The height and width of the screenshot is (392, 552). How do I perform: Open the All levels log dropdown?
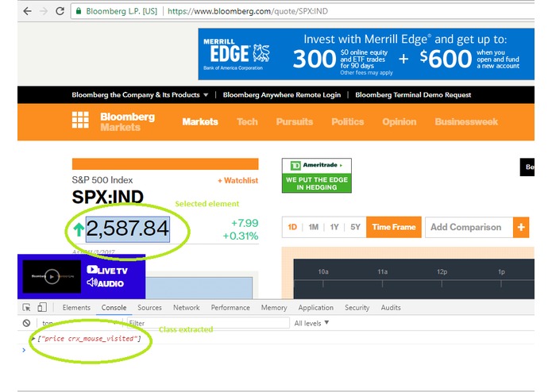pyautogui.click(x=311, y=323)
